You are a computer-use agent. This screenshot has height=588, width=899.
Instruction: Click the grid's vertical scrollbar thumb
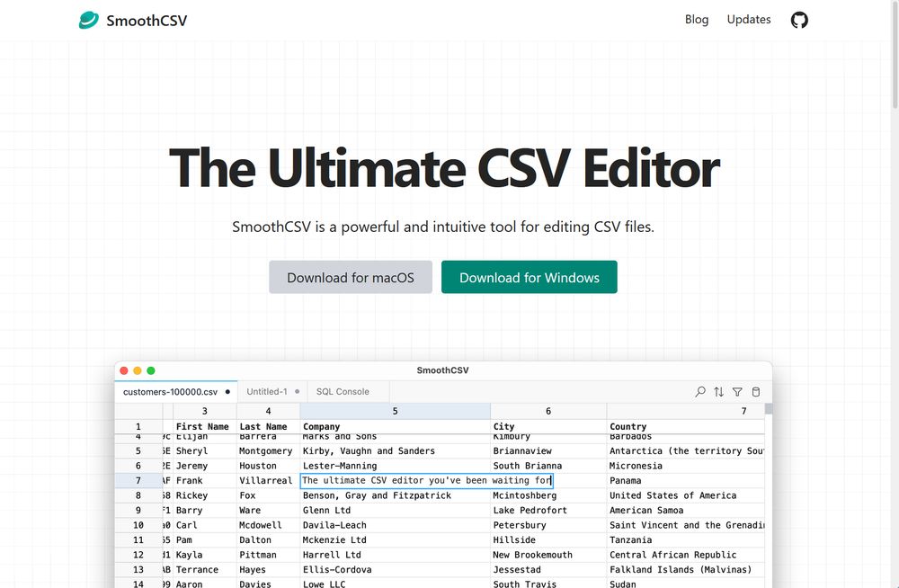point(769,408)
